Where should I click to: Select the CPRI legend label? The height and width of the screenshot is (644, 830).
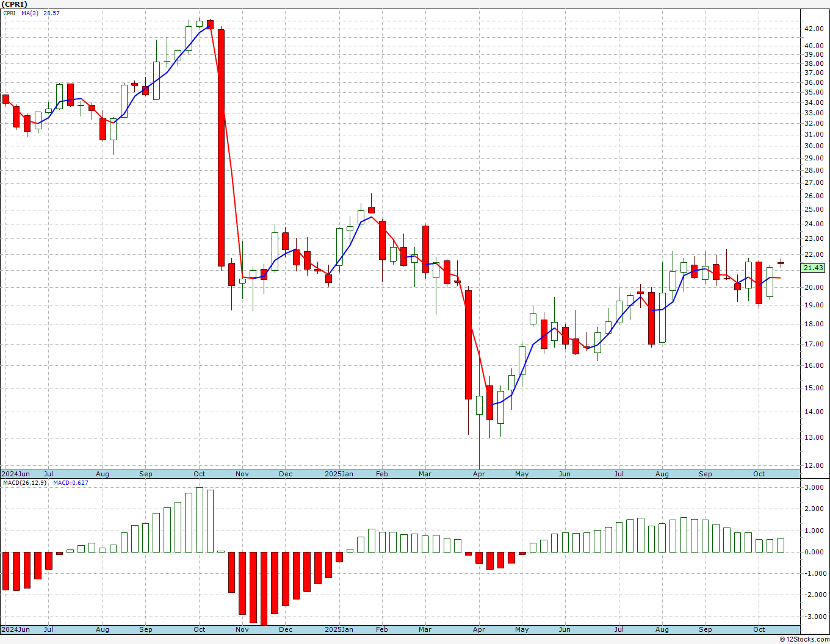pos(10,13)
